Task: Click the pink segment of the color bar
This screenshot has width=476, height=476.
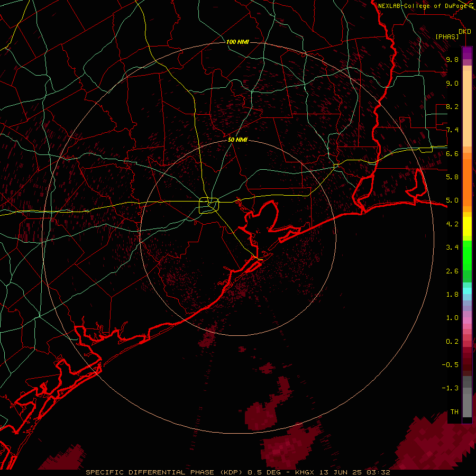Action: pyautogui.click(x=467, y=321)
